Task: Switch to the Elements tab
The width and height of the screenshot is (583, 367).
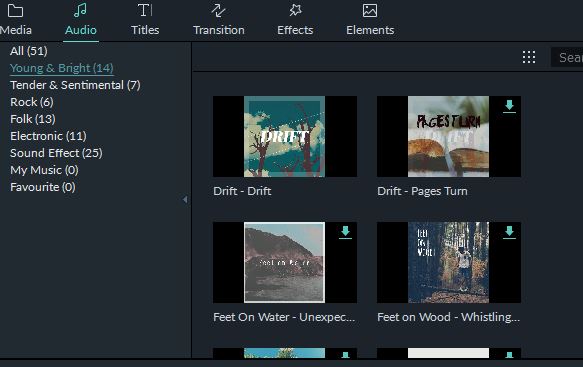Action: (370, 20)
